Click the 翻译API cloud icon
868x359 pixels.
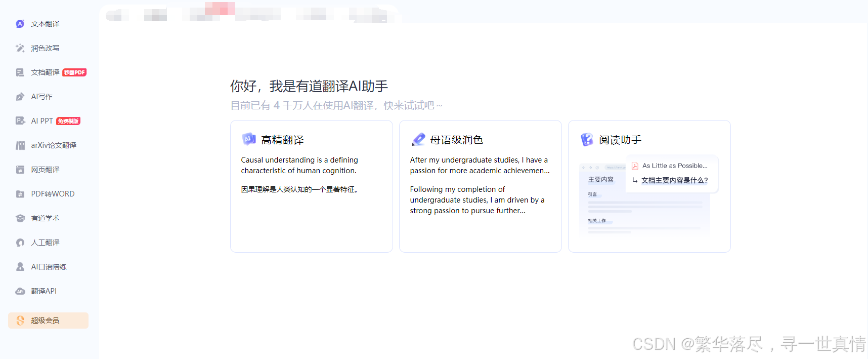pos(20,291)
